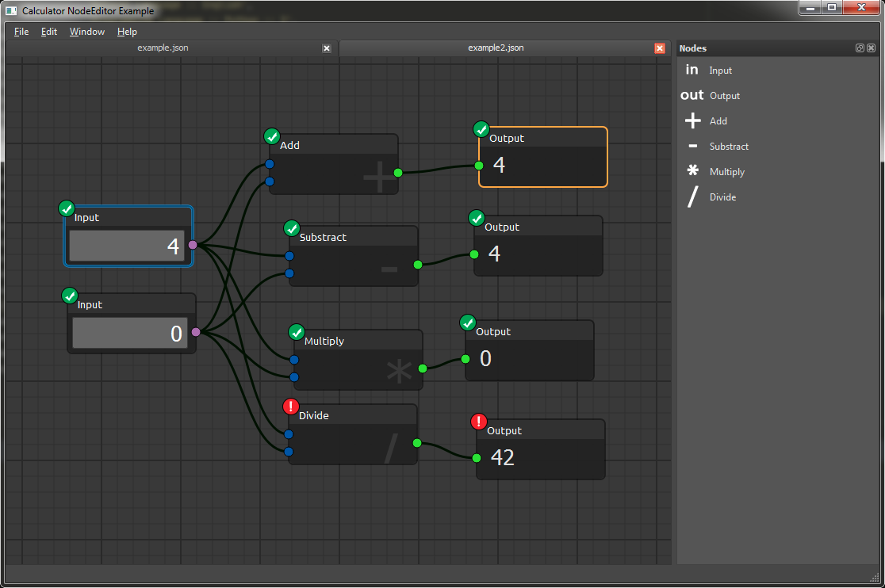The image size is (885, 588).
Task: Click the purple output socket of Input node 0
Action: pyautogui.click(x=196, y=332)
